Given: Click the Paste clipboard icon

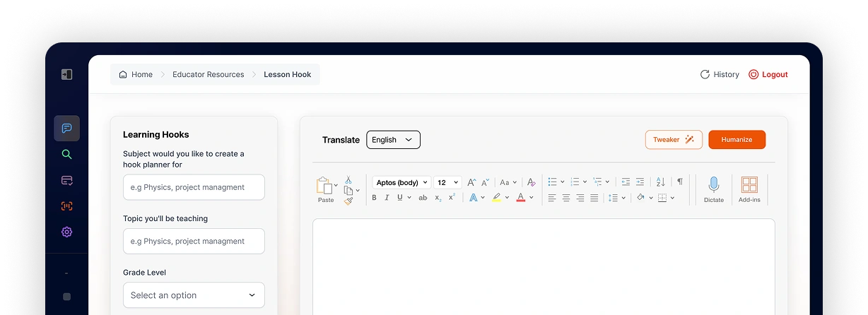Looking at the screenshot, I should click(324, 186).
